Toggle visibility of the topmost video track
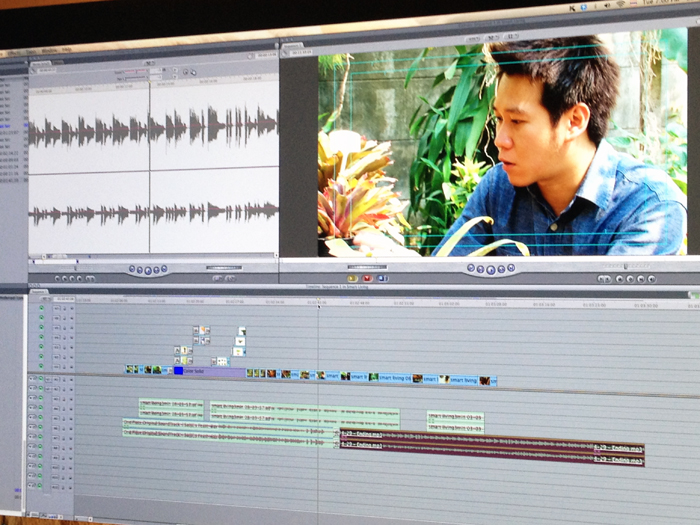The height and width of the screenshot is (525, 700). [x=42, y=308]
